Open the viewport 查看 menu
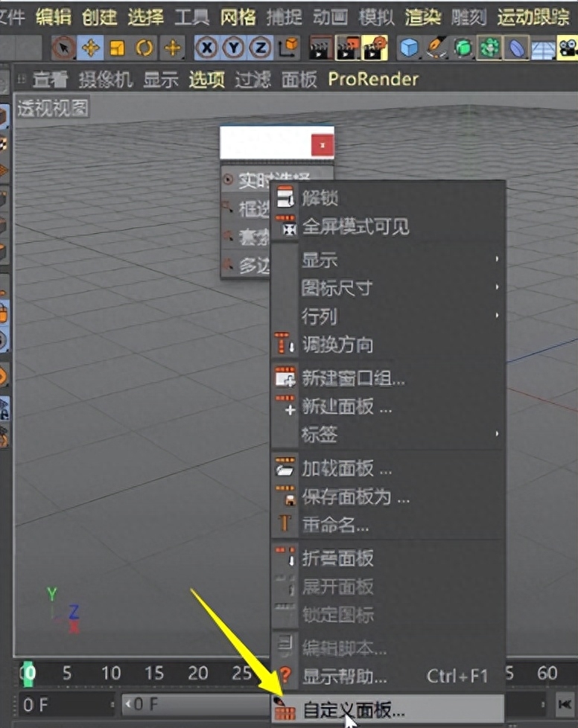 50,80
